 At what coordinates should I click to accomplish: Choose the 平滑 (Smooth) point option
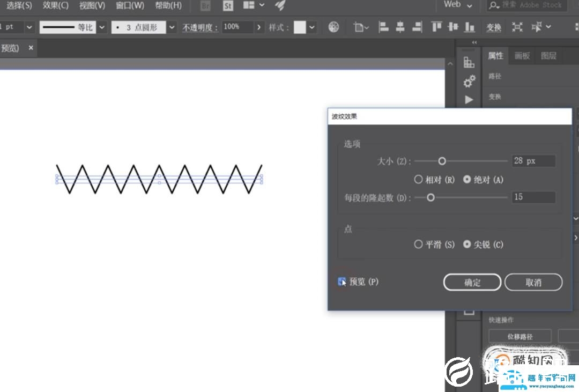pyautogui.click(x=418, y=244)
